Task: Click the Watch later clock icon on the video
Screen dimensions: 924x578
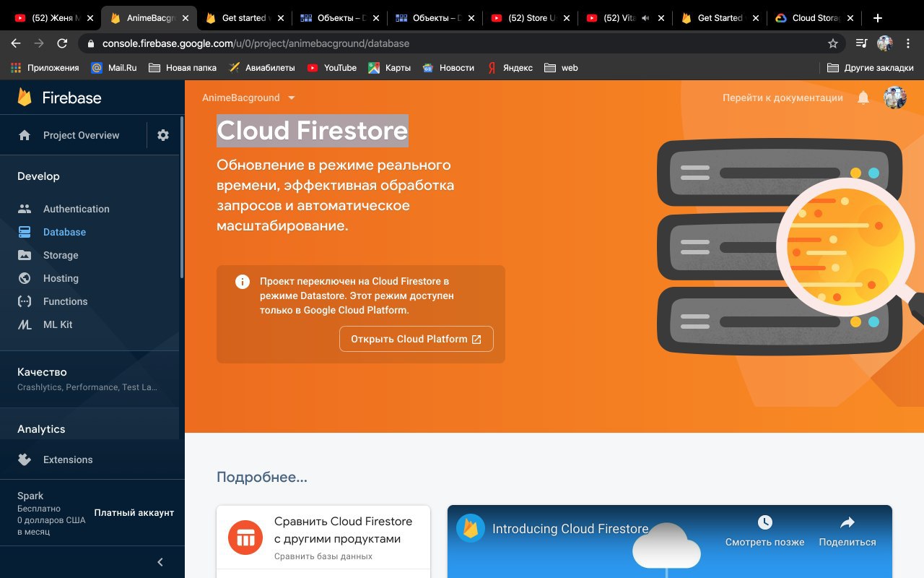Action: point(765,522)
